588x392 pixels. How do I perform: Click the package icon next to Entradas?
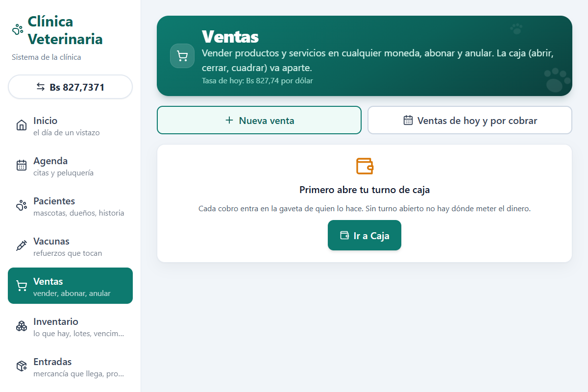[x=22, y=367]
